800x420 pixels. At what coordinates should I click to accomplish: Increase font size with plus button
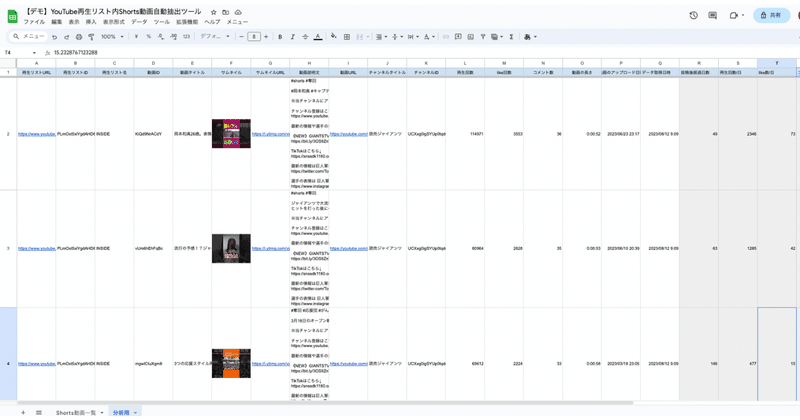[x=266, y=37]
